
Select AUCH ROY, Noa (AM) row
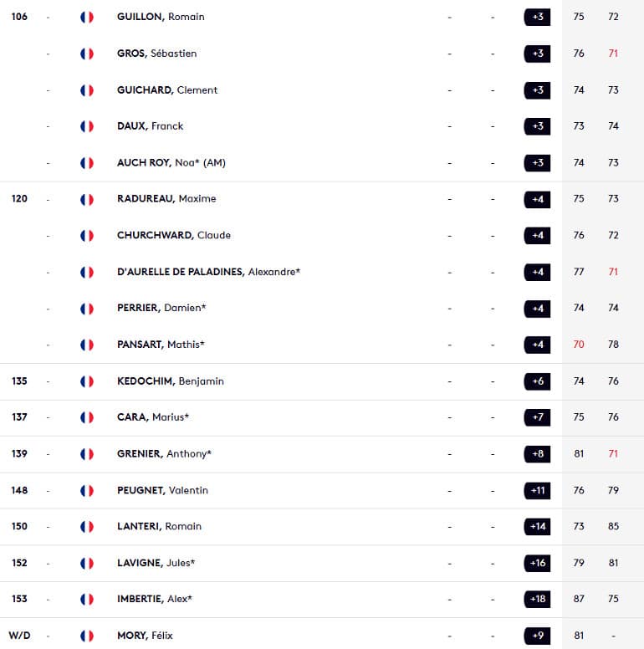pos(322,162)
